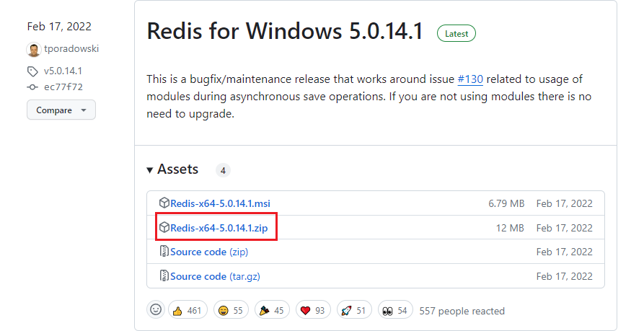The height and width of the screenshot is (331, 644).
Task: Click the package icon for Redis-x64-5.0.14.1.zip
Action: pyautogui.click(x=164, y=228)
